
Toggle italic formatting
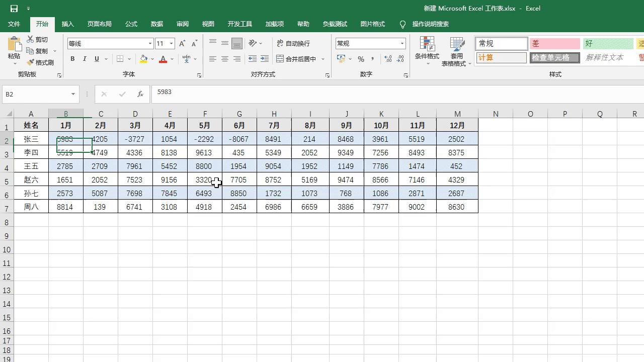click(x=84, y=59)
